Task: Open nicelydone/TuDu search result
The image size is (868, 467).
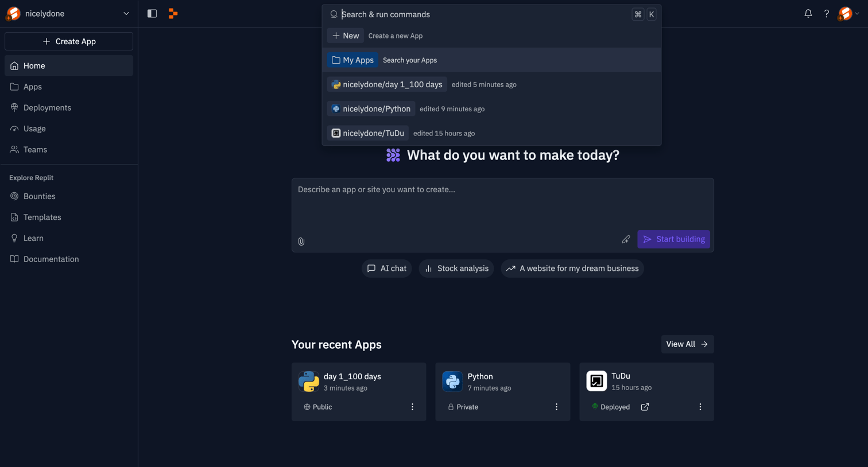Action: pyautogui.click(x=491, y=133)
